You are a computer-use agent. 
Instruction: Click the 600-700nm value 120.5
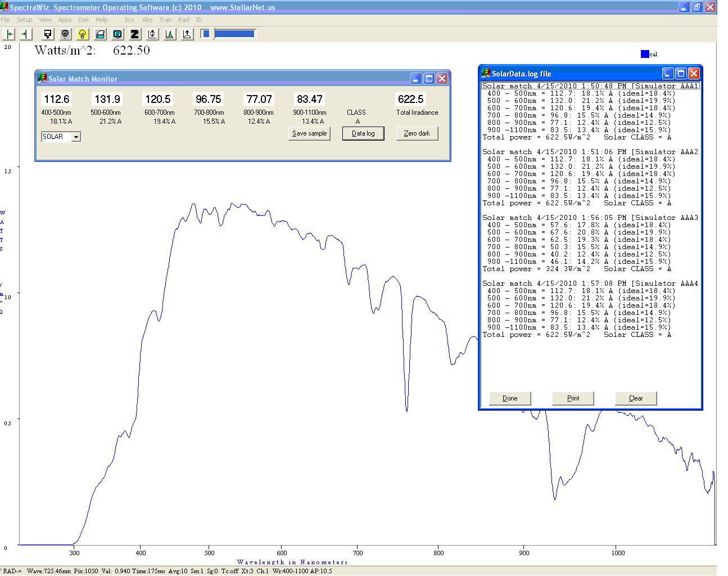158,99
